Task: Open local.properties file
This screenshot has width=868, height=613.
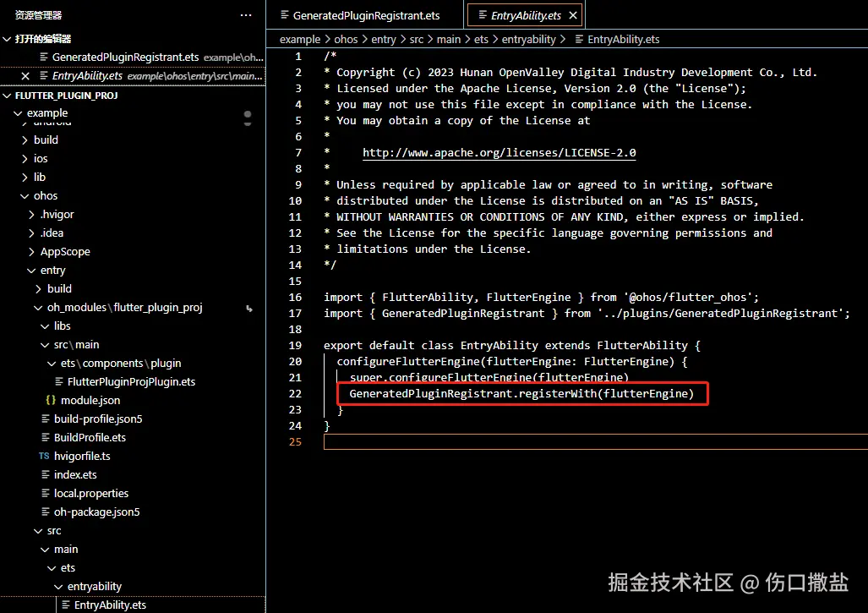Action: (x=90, y=494)
